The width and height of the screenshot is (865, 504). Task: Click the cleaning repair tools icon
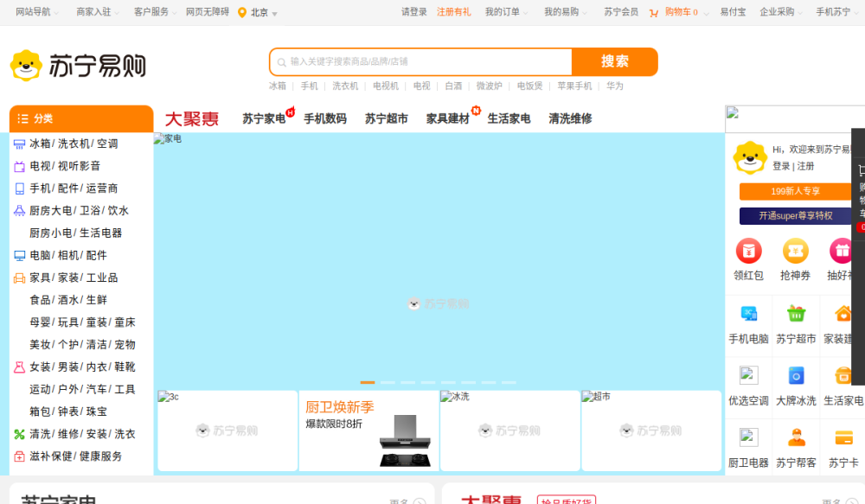tap(19, 435)
